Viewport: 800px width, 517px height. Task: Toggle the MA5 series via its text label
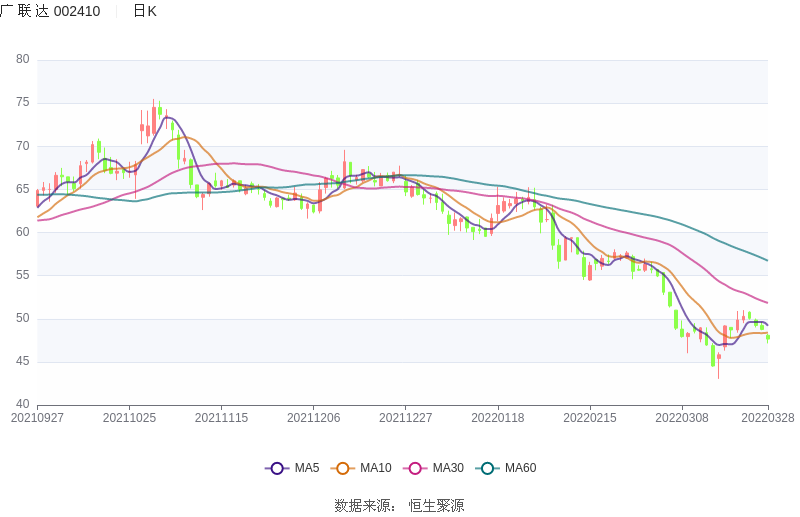306,468
